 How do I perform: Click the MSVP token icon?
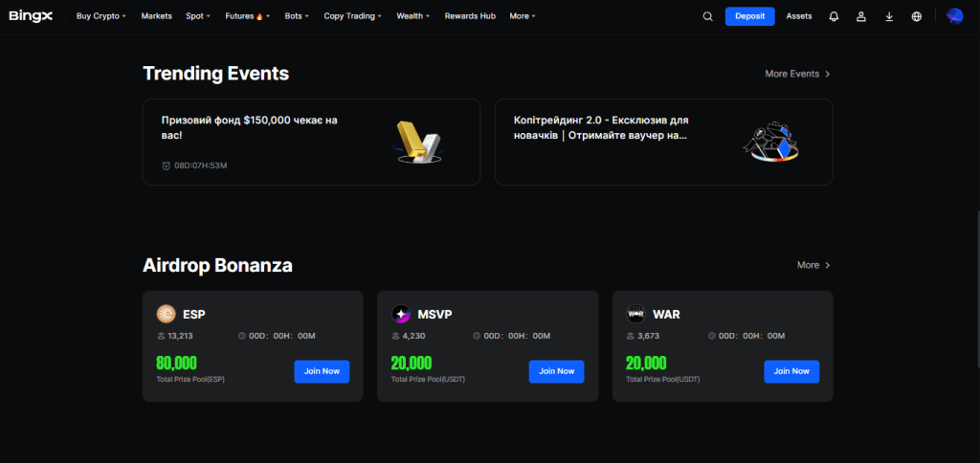(401, 315)
